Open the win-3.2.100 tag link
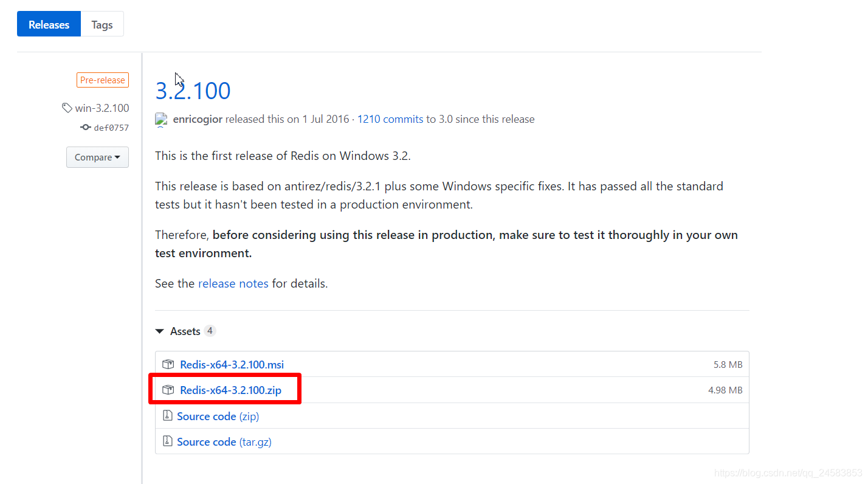868x484 pixels. (102, 108)
